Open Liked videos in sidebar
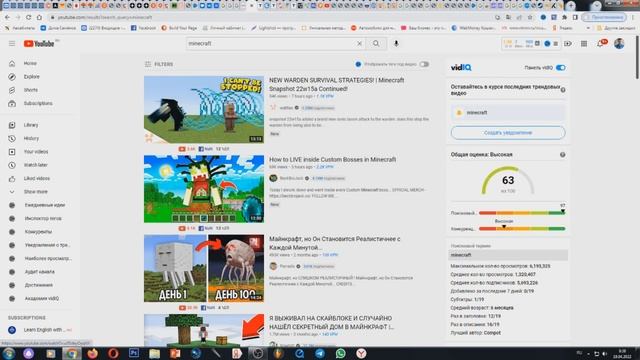The height and width of the screenshot is (360, 640). coord(36,178)
